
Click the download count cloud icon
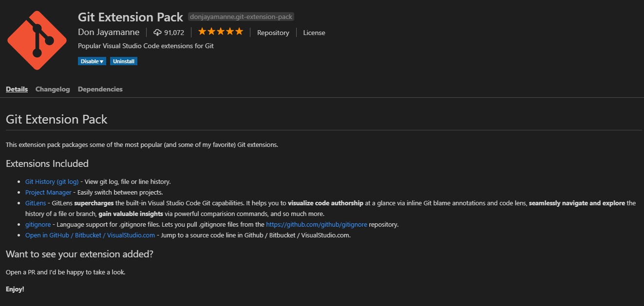[x=157, y=33]
